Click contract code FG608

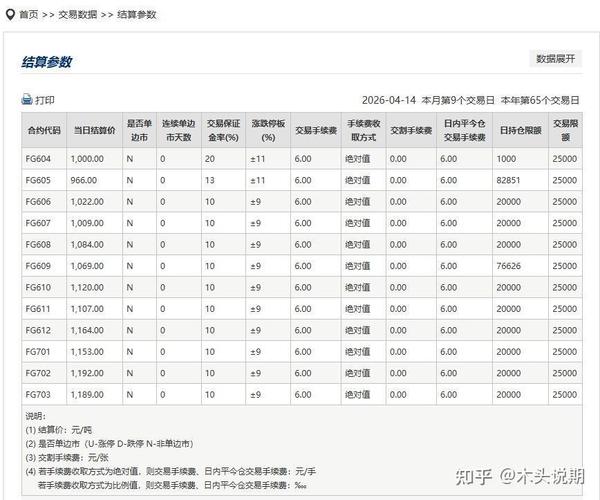point(38,244)
